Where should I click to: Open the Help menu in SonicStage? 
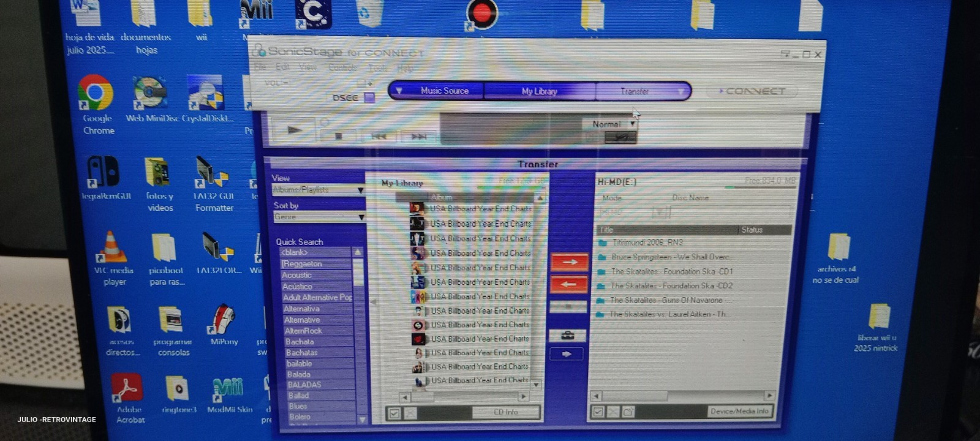405,67
